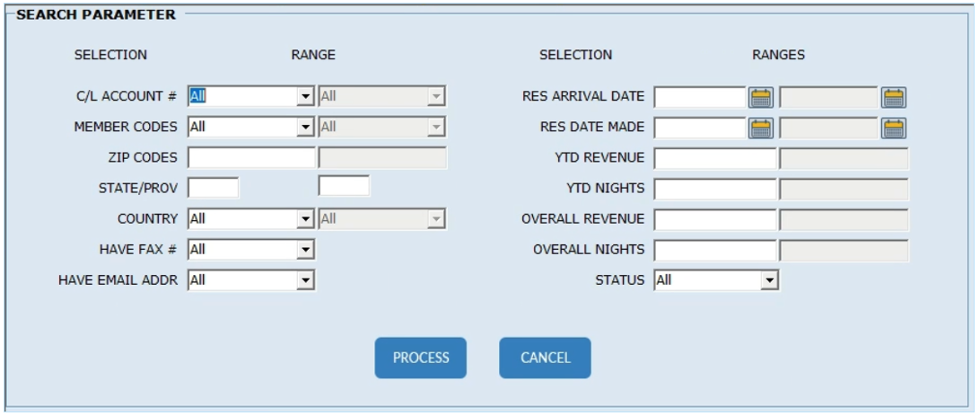980x416 pixels.
Task: Click the YTD NIGHTS selection field
Action: click(714, 189)
